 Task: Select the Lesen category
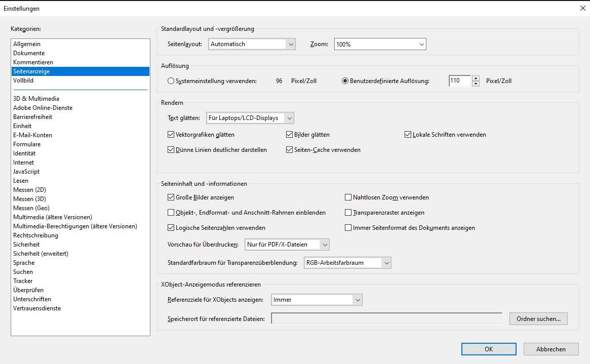point(21,181)
